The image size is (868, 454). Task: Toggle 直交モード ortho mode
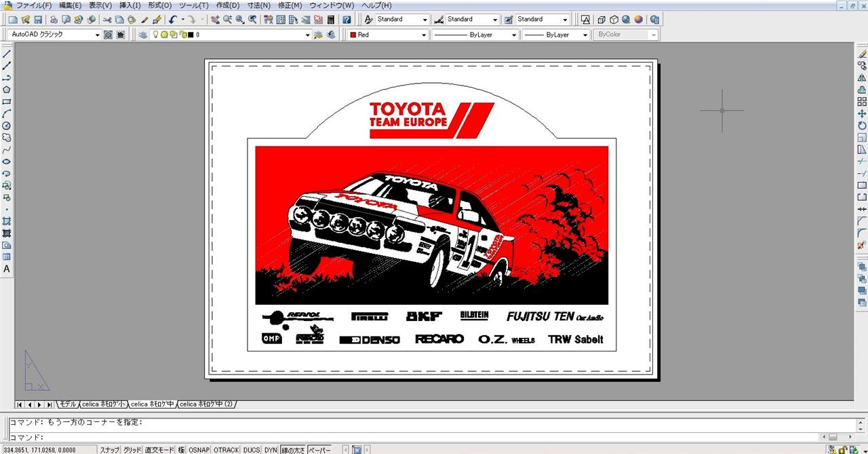(159, 450)
